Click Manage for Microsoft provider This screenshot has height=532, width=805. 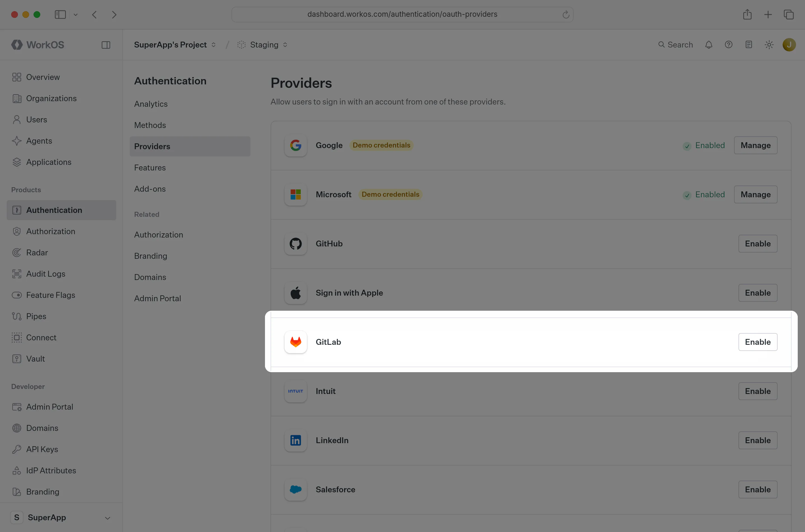[x=756, y=194]
